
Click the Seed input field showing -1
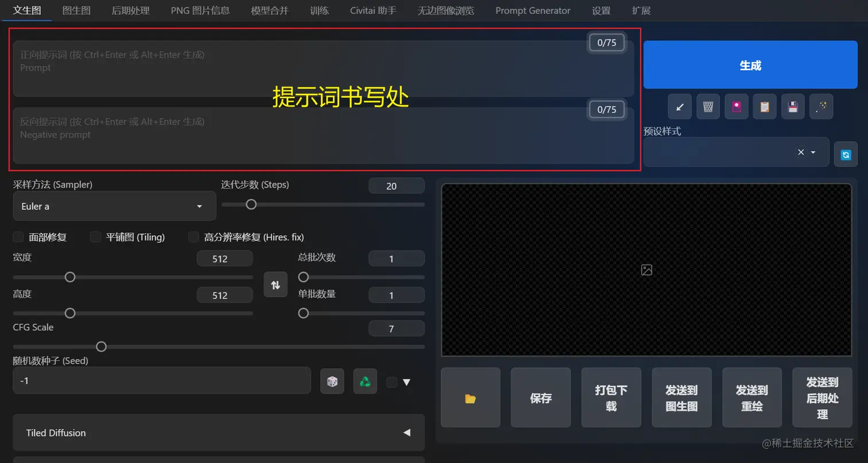(x=162, y=380)
